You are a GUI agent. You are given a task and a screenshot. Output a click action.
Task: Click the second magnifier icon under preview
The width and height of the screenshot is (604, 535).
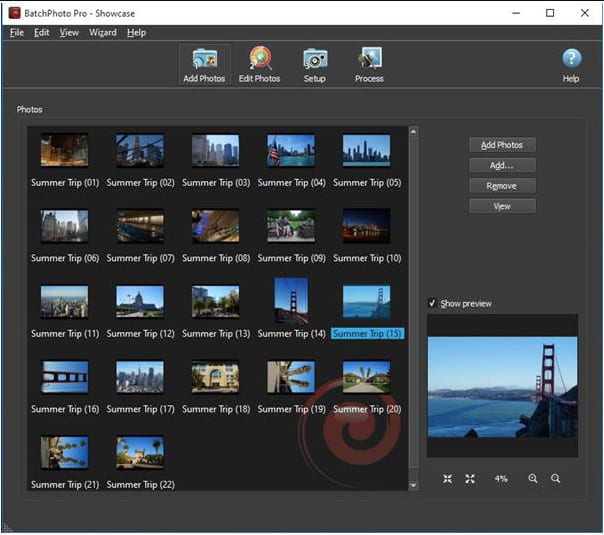tap(555, 478)
